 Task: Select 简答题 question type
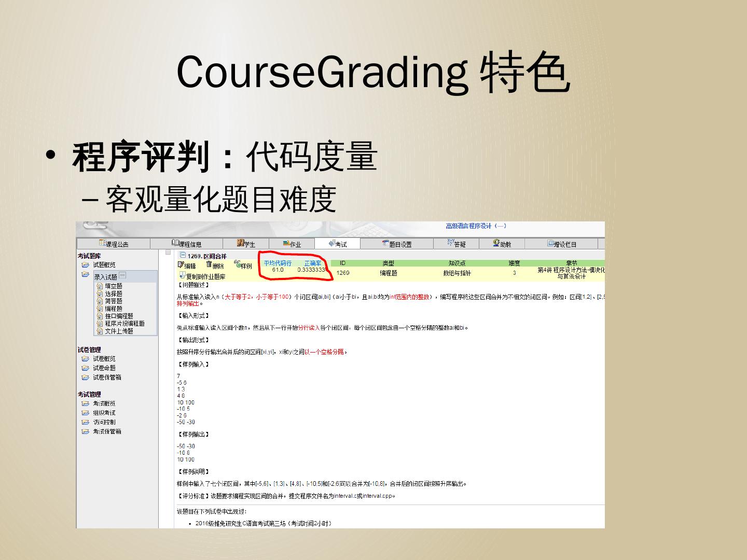114,301
